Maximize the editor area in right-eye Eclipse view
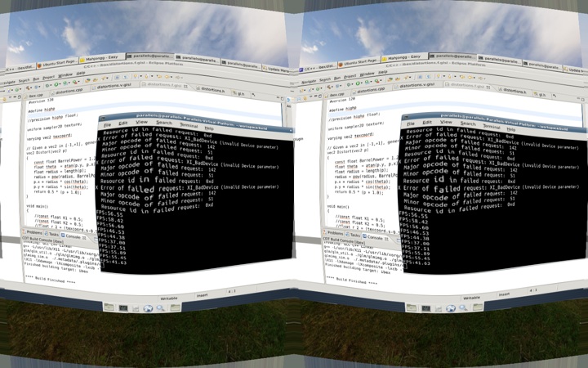This screenshot has height=368, width=588. [x=583, y=100]
